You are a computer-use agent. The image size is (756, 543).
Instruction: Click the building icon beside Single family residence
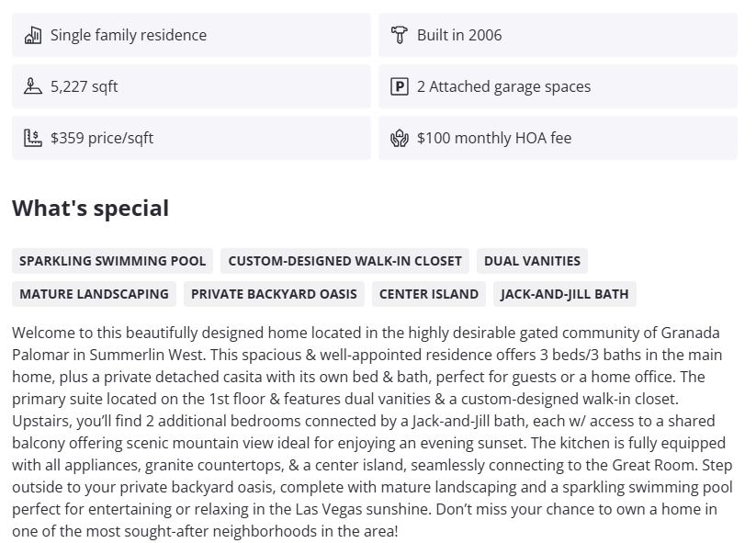click(33, 36)
